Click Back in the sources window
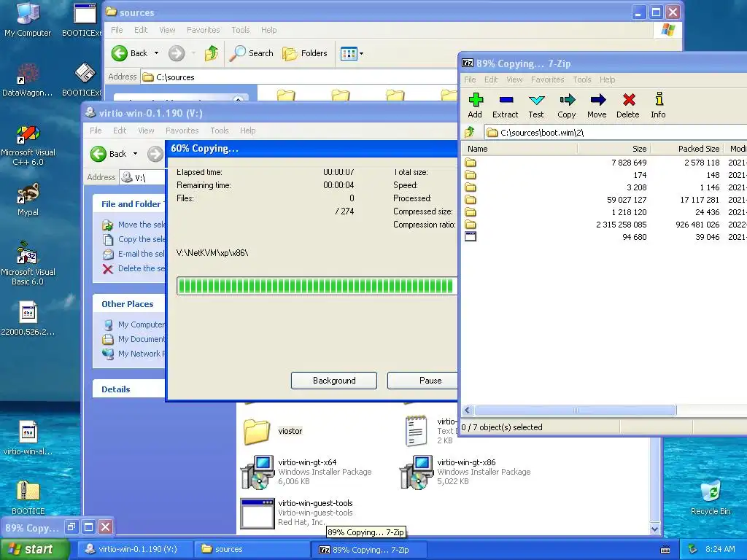747x560 pixels. pos(130,53)
